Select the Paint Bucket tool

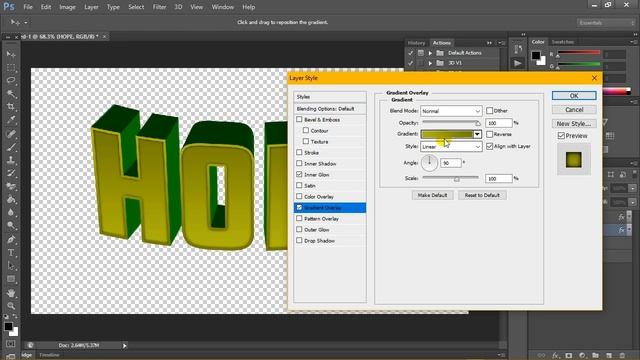click(x=11, y=199)
